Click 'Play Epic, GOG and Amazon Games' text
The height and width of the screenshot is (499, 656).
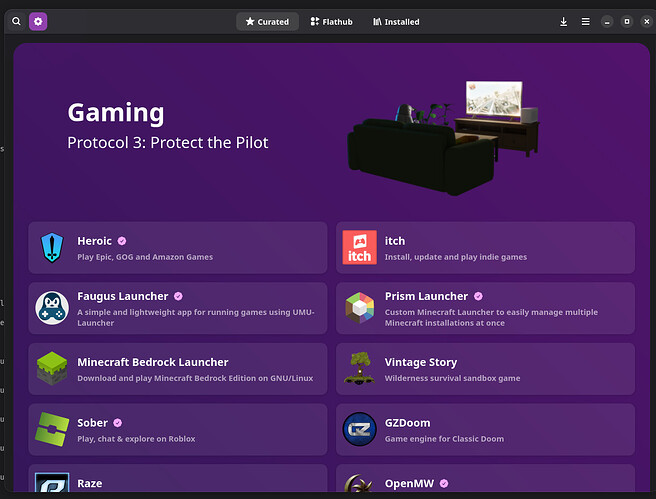coord(145,257)
